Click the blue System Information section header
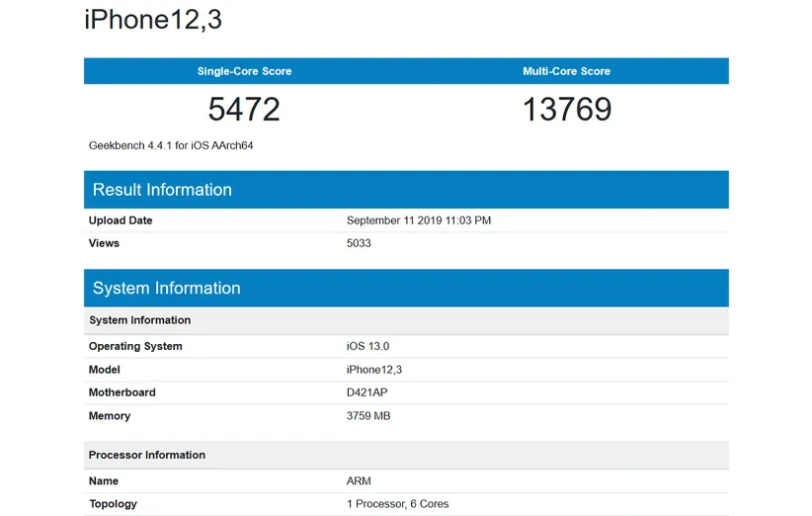812x516 pixels. tap(166, 289)
